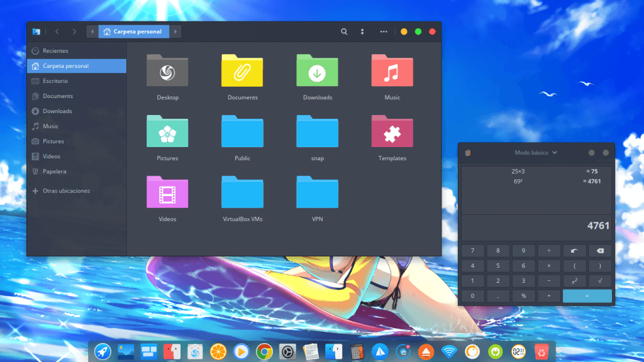Click the calculator result field showing 4761
Viewport: 644px width, 362px height.
(536, 226)
